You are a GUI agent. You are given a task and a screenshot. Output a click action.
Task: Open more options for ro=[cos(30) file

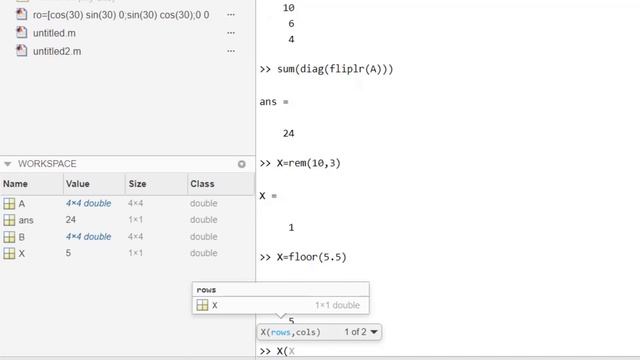(x=231, y=14)
